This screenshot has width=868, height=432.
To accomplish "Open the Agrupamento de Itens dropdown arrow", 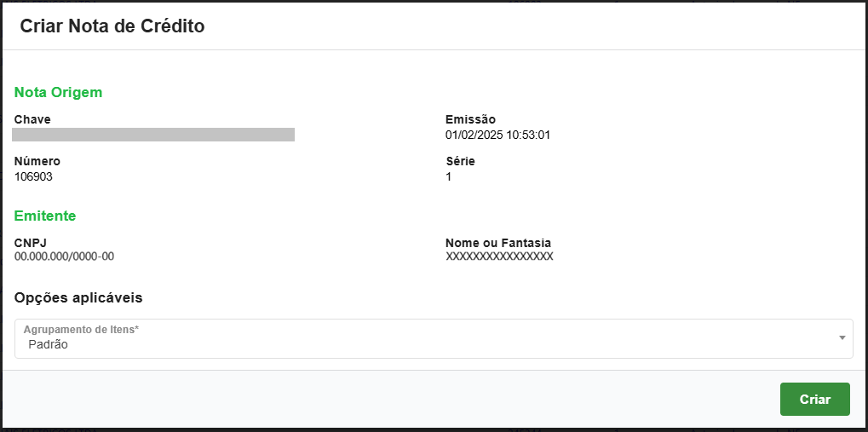I will coord(842,338).
